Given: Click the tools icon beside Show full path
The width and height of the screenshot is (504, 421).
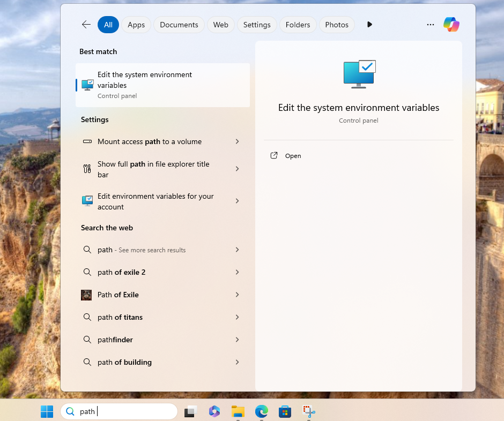Looking at the screenshot, I should point(87,169).
